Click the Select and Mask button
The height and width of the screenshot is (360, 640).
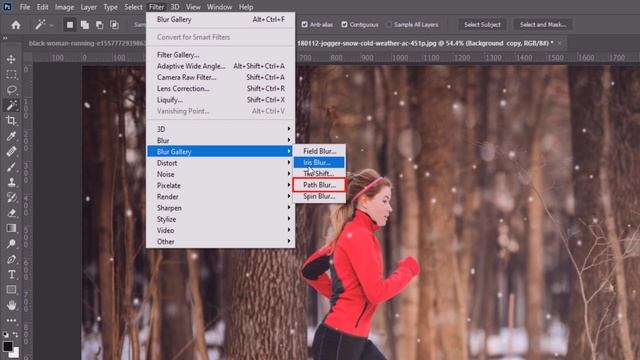click(x=543, y=24)
